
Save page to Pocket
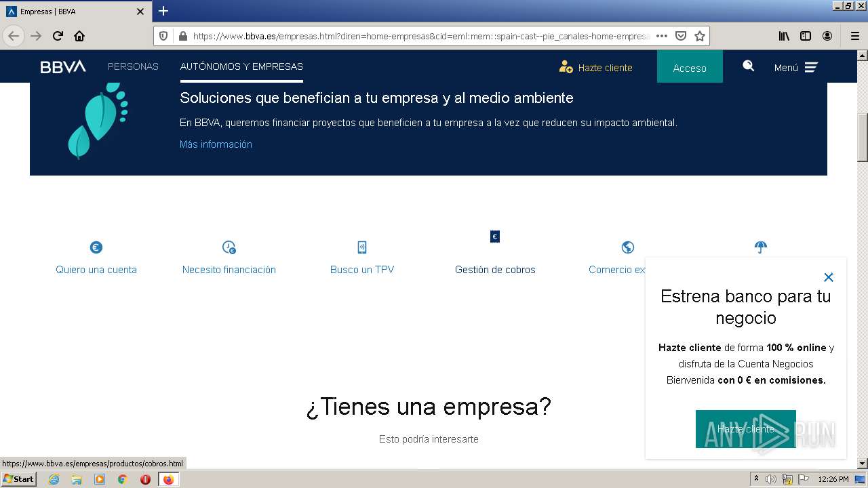tap(681, 36)
